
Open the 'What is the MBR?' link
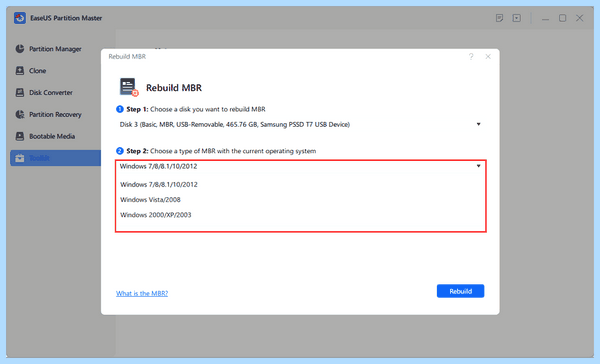coord(142,293)
